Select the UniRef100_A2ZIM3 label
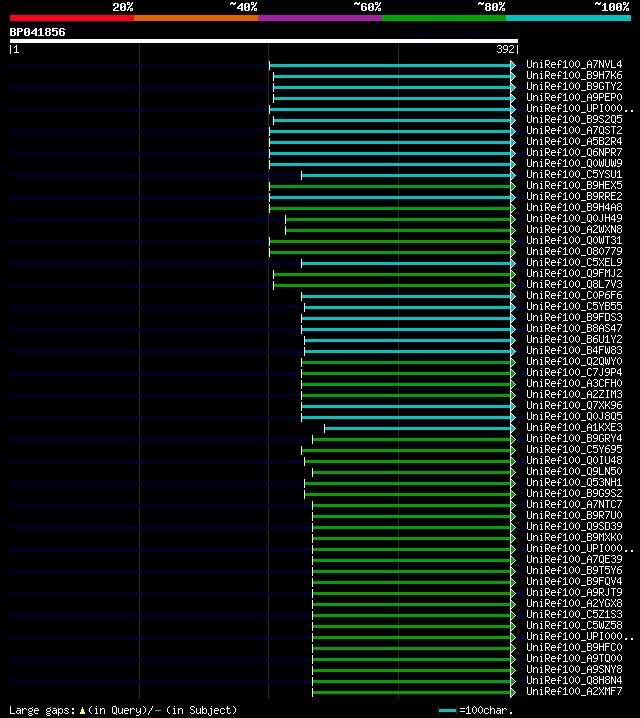The width and height of the screenshot is (640, 718). click(574, 394)
